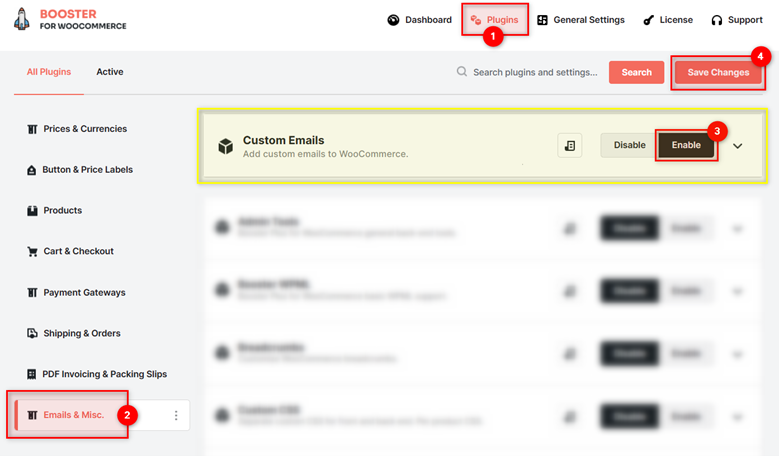
Task: Expand the second blurred plugin row chevron
Action: (737, 292)
